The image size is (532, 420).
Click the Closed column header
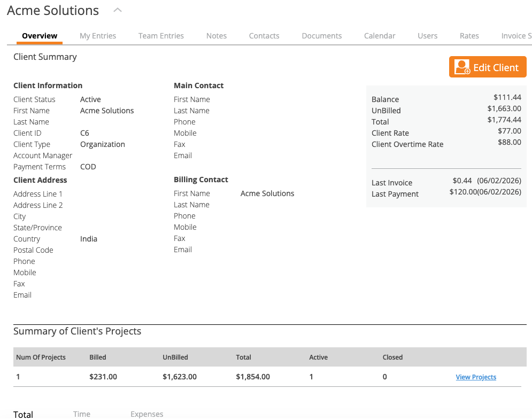392,357
